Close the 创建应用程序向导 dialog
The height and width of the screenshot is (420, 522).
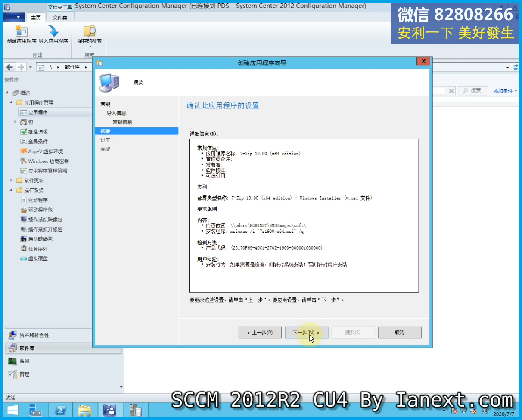pyautogui.click(x=423, y=61)
